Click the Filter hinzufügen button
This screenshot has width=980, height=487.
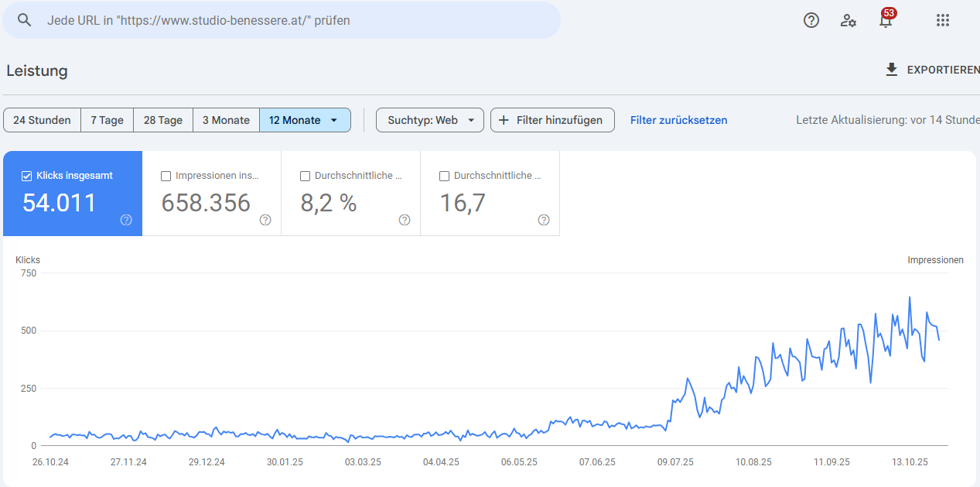point(551,120)
